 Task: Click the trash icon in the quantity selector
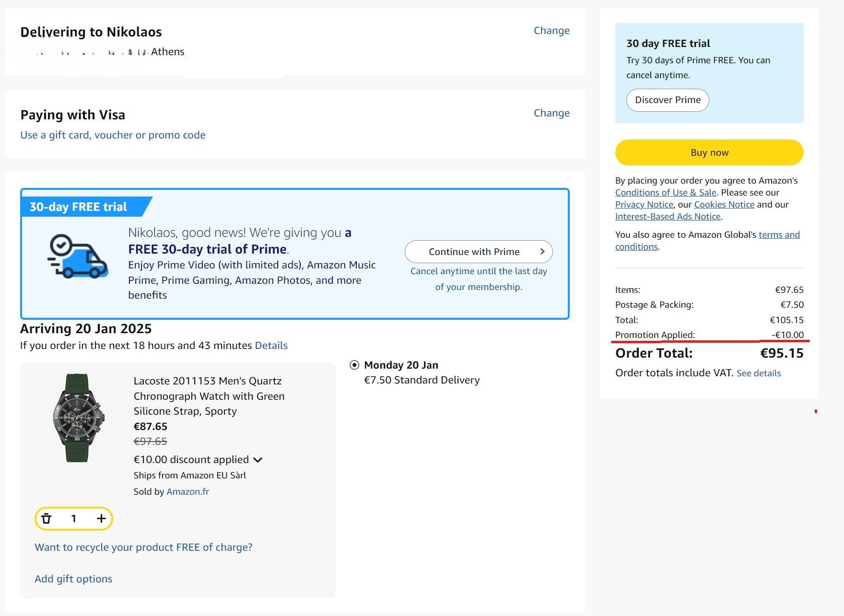pyautogui.click(x=47, y=518)
